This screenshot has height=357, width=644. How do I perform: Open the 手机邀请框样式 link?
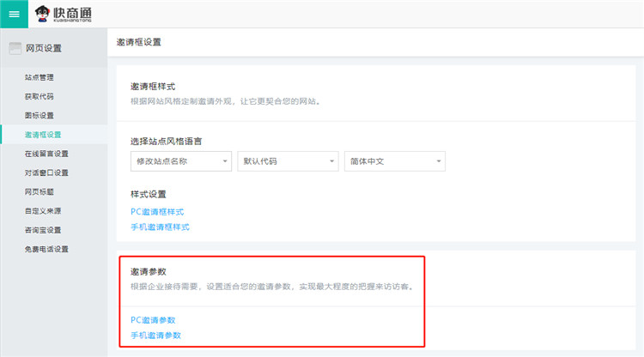click(x=160, y=227)
